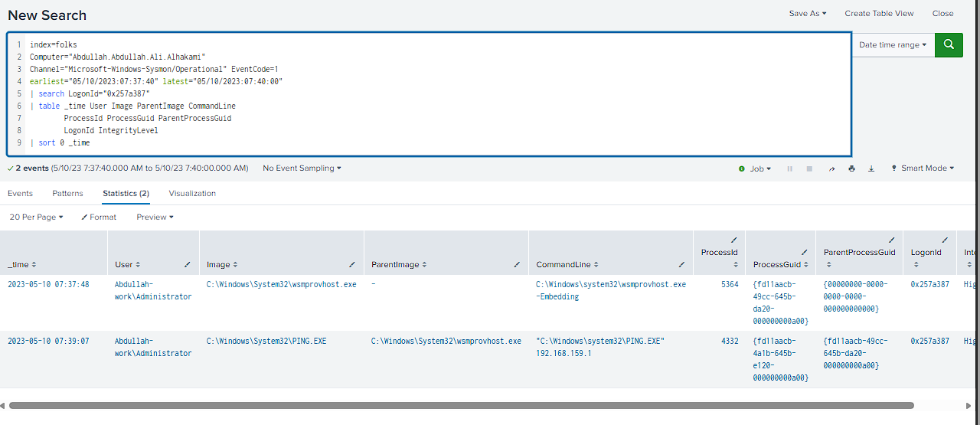Viewport: 980px width, 425px height.
Task: Open the wsmprovhost.exe Image value link
Action: click(282, 284)
